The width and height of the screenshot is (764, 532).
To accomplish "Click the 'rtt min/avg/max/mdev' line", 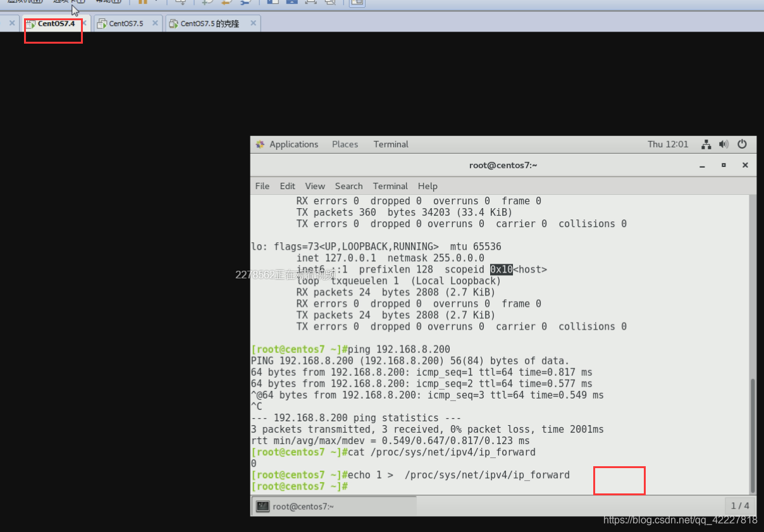I will [x=390, y=441].
